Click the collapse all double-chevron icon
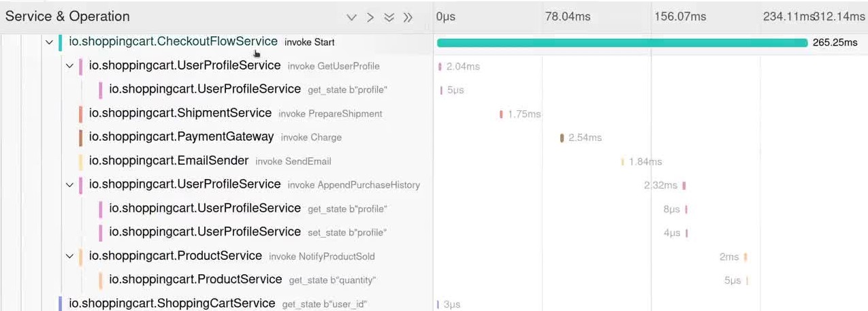The width and height of the screenshot is (868, 311). coord(408,17)
